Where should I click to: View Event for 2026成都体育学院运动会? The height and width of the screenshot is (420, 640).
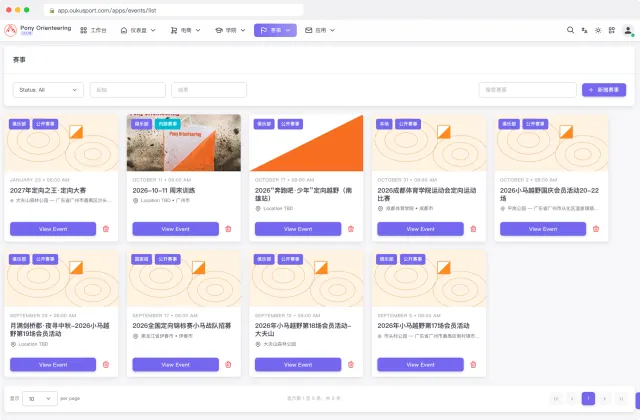point(420,229)
